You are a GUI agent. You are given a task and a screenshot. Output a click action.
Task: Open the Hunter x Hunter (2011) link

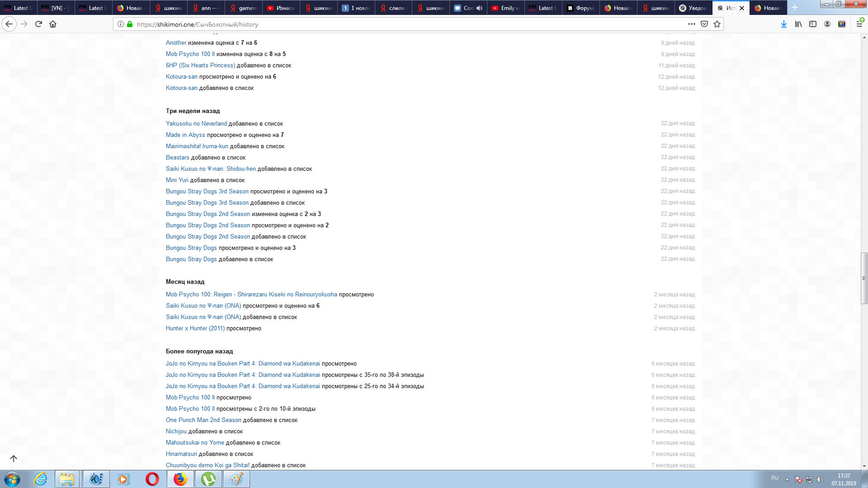coord(195,328)
